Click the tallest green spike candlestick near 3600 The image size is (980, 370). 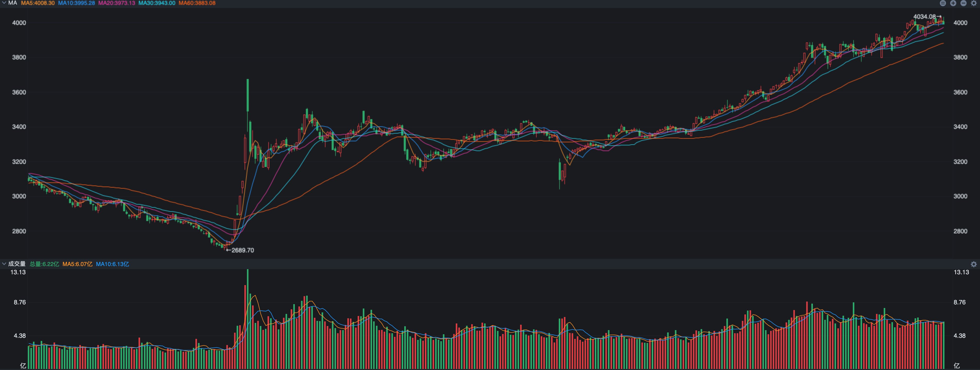coord(248,95)
